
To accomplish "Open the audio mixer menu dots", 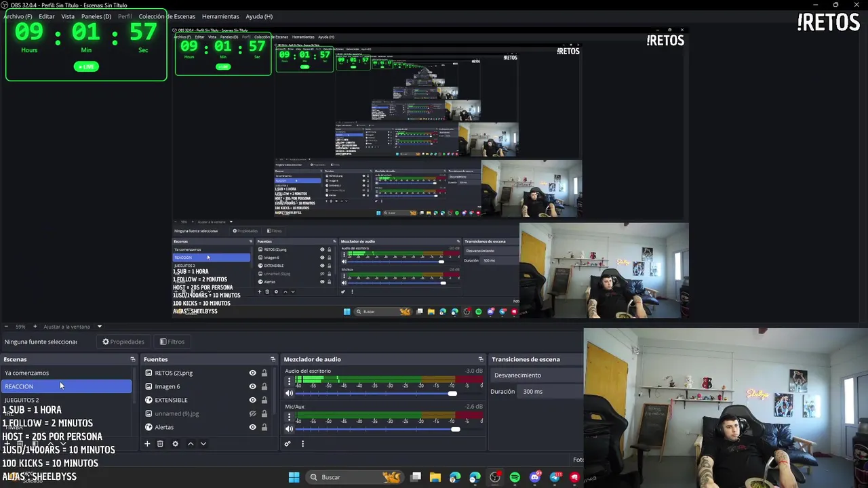I will tap(302, 444).
